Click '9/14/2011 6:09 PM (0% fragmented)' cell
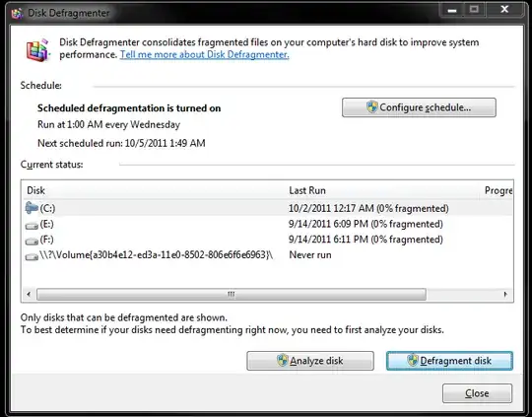Screen dimensions: 532x417 tap(366, 224)
